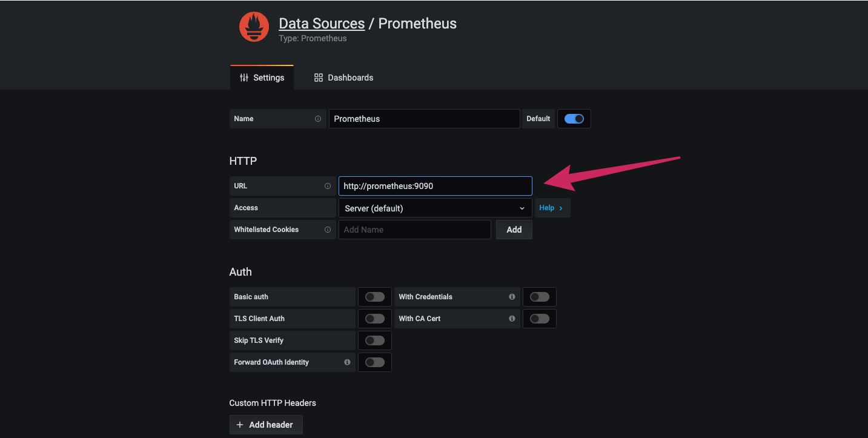The width and height of the screenshot is (868, 438).
Task: Click info icon next to Forward OAuth Identity
Action: 347,362
